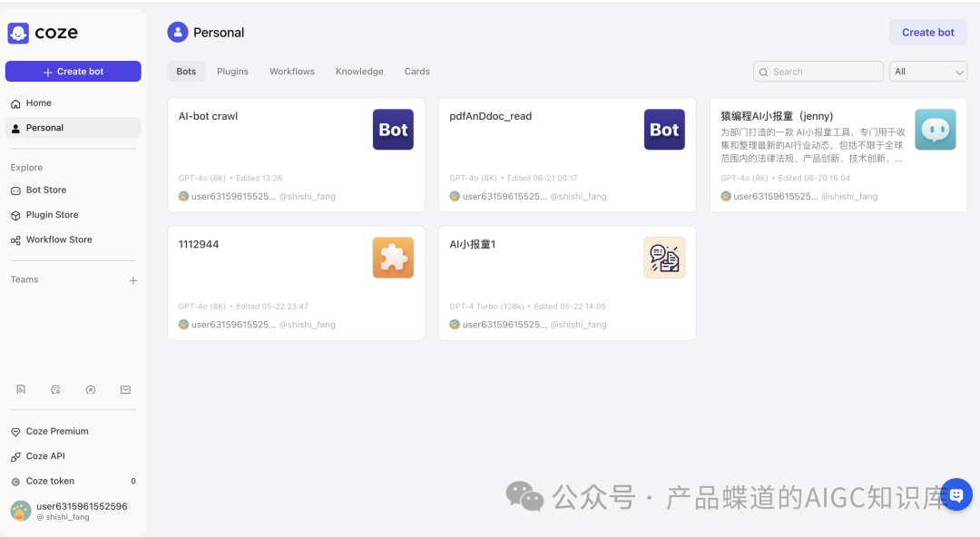Add a new team with the plus icon
The width and height of the screenshot is (980, 537).
coord(133,280)
